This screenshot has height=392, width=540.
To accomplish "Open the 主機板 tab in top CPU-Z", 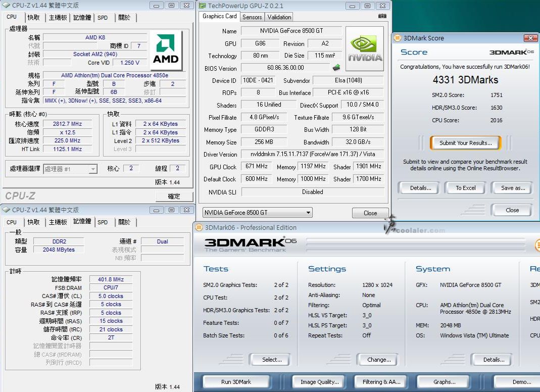I will [58, 18].
